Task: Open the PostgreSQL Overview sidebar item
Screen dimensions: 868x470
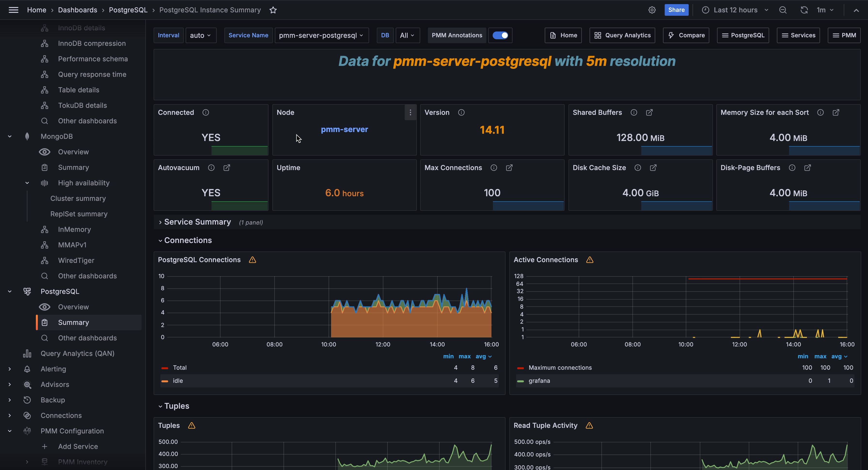Action: [x=73, y=307]
